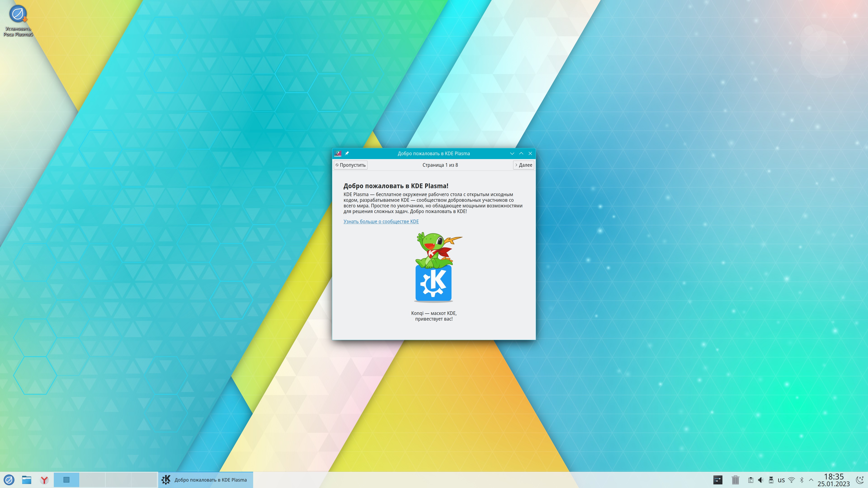Click the volume speaker tray icon
The image size is (868, 488).
pos(760,480)
